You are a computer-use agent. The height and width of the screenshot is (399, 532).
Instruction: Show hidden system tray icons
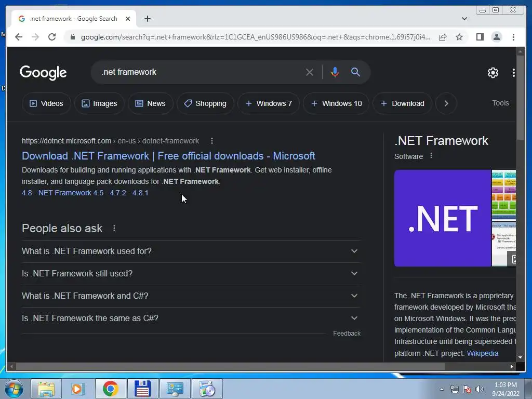point(442,389)
